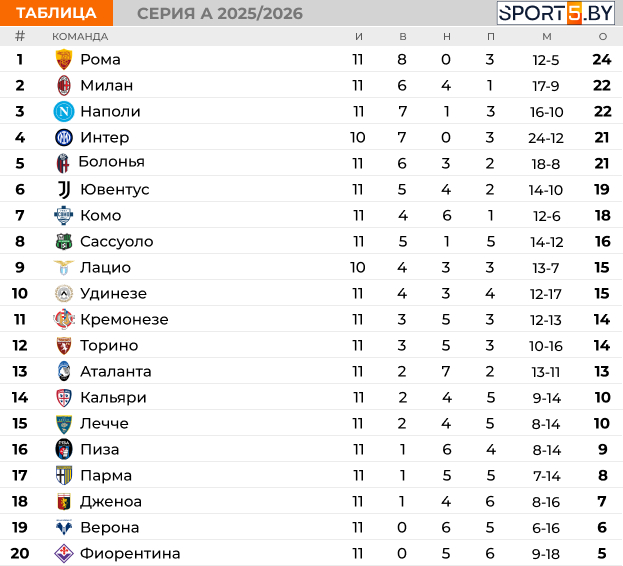This screenshot has width=623, height=566.
Task: Click the Napoli club logo
Action: click(64, 111)
